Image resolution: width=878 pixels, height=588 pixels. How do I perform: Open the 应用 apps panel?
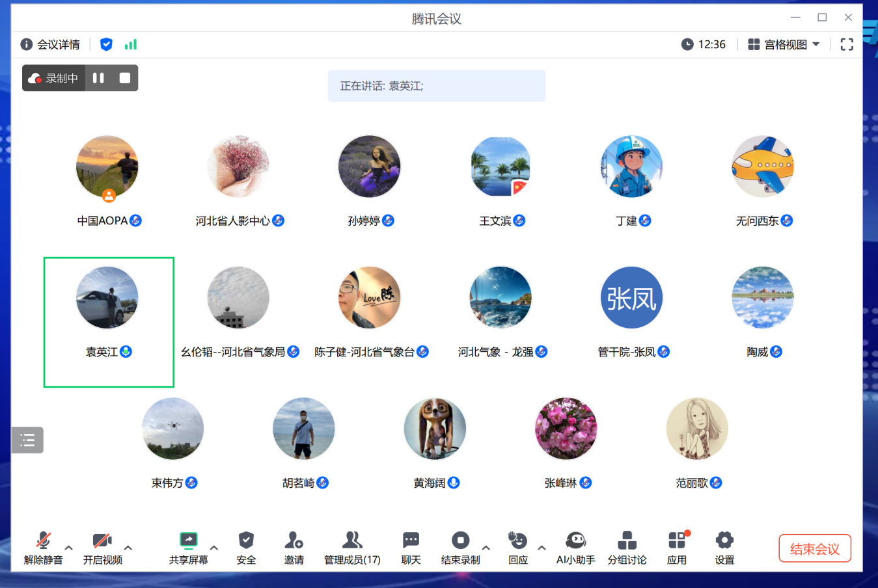coord(677,546)
